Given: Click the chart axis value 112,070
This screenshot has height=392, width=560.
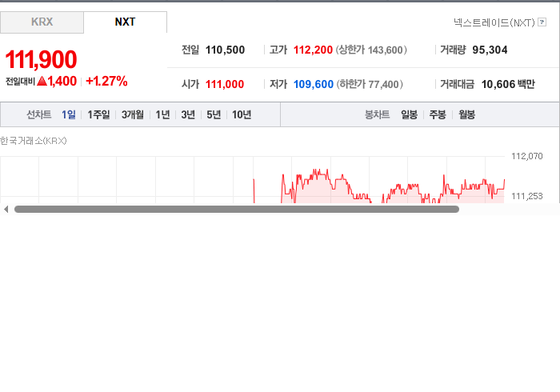Looking at the screenshot, I should [526, 156].
